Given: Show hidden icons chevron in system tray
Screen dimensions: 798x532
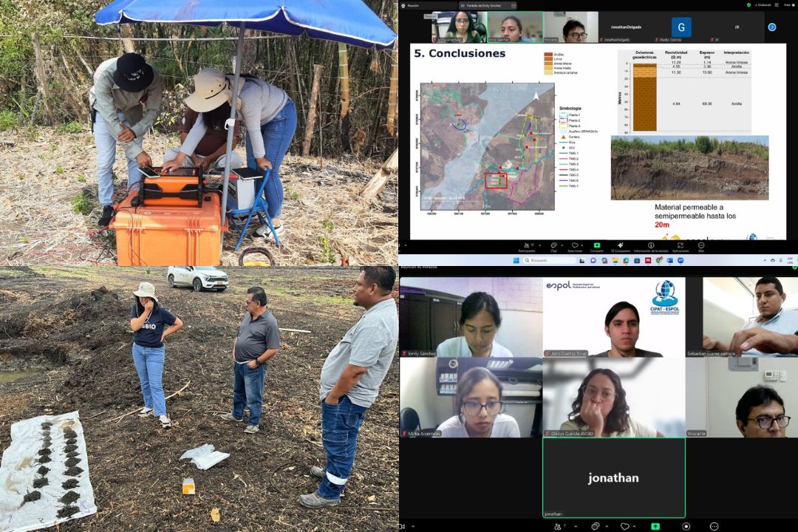Looking at the screenshot, I should 765,261.
